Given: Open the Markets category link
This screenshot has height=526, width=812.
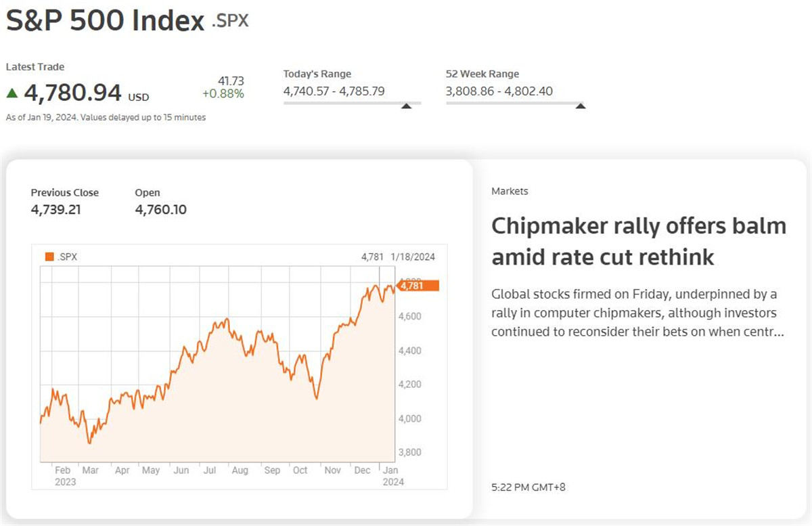Looking at the screenshot, I should [x=510, y=192].
